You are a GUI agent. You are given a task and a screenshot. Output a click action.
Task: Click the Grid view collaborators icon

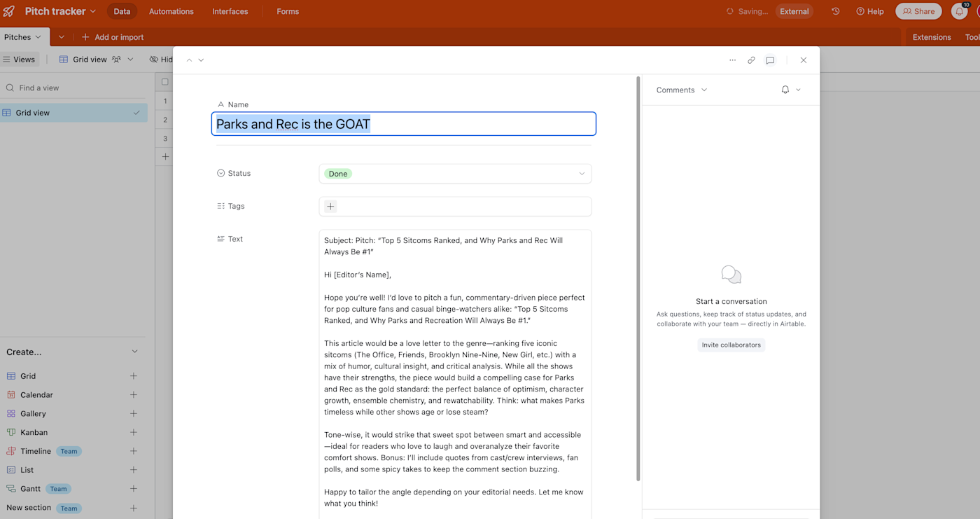(116, 60)
